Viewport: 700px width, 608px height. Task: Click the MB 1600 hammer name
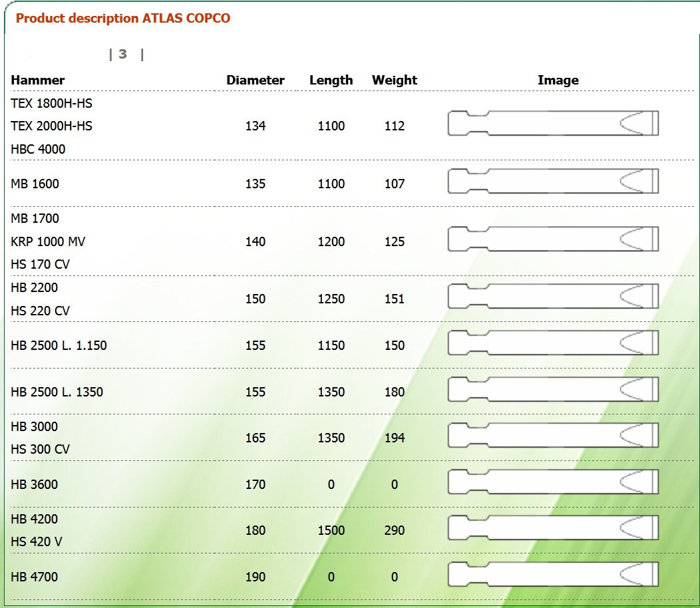click(x=35, y=184)
